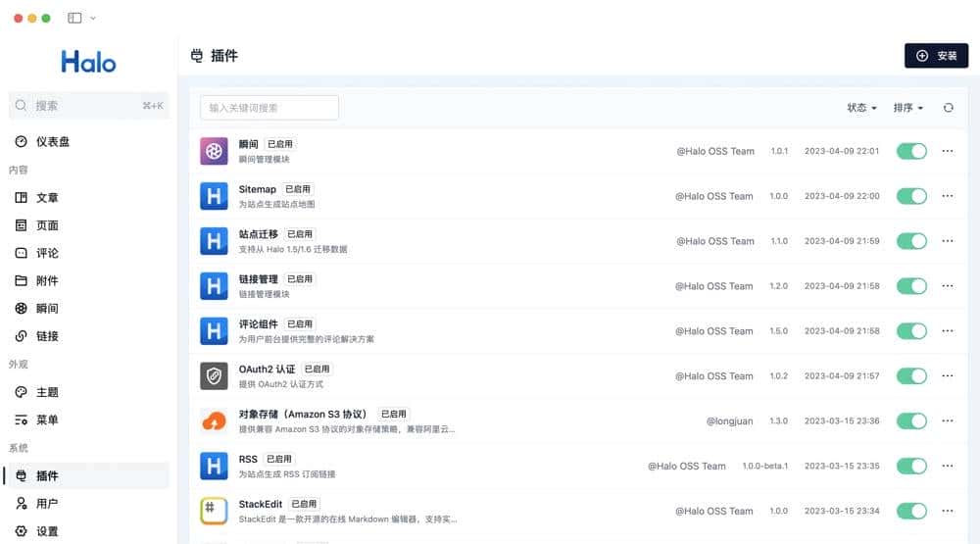The image size is (980, 544).
Task: Click the StackEdit hash icon
Action: pyautogui.click(x=214, y=511)
